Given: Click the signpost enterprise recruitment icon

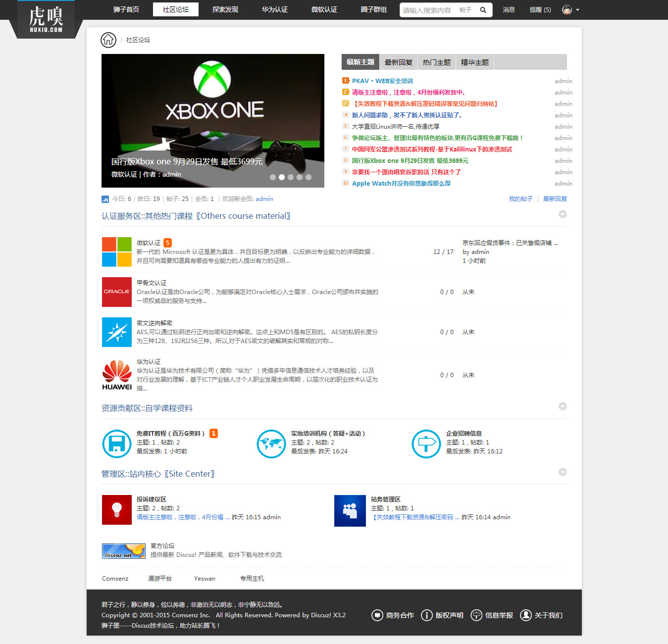Looking at the screenshot, I should click(x=426, y=444).
